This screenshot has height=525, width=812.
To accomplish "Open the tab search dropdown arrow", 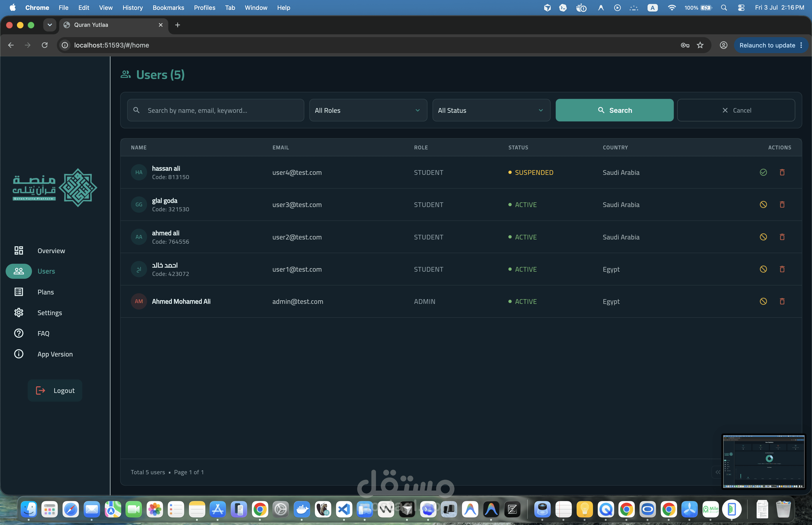I will coord(50,25).
